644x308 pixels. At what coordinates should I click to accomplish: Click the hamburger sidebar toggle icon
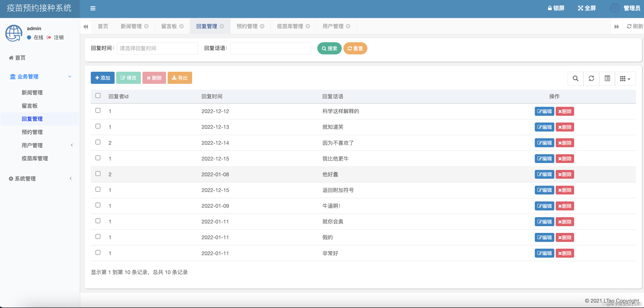93,8
